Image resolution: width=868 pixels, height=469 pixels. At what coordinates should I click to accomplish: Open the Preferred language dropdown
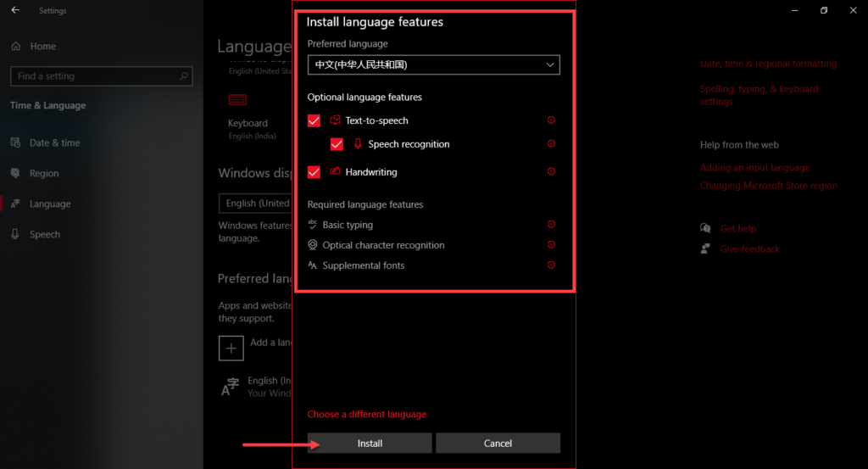433,64
